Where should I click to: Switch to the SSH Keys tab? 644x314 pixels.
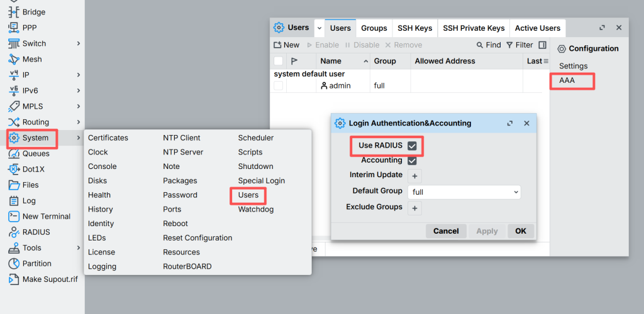point(414,28)
